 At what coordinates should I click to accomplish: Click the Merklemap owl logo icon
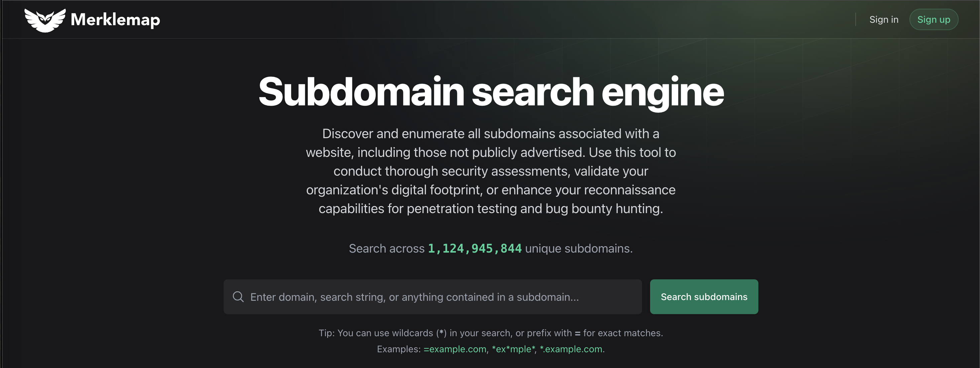[x=45, y=20]
